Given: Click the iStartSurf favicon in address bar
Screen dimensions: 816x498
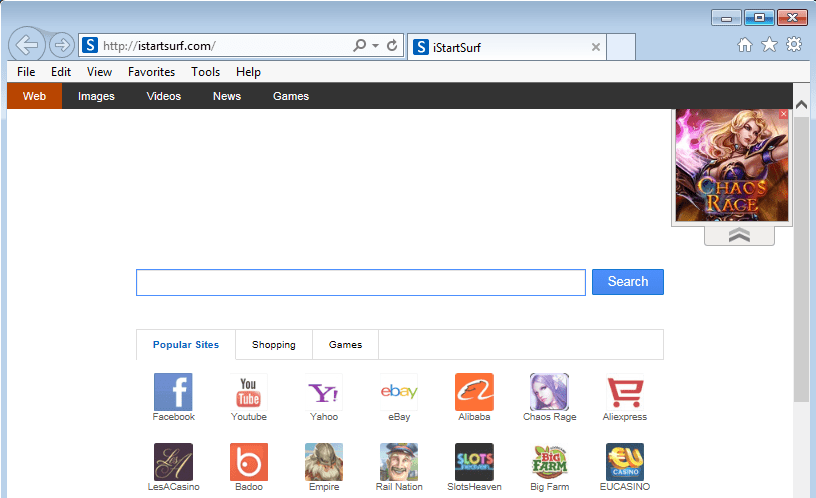Looking at the screenshot, I should point(90,45).
